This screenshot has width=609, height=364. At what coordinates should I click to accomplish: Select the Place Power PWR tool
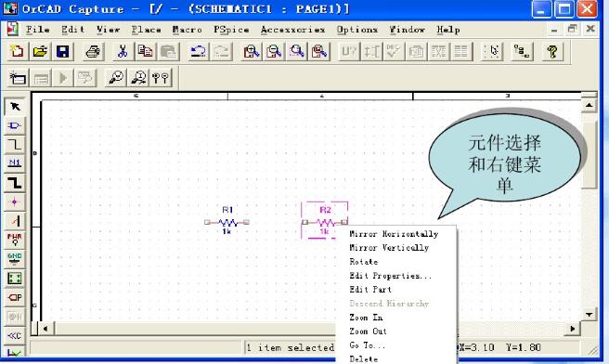(15, 240)
